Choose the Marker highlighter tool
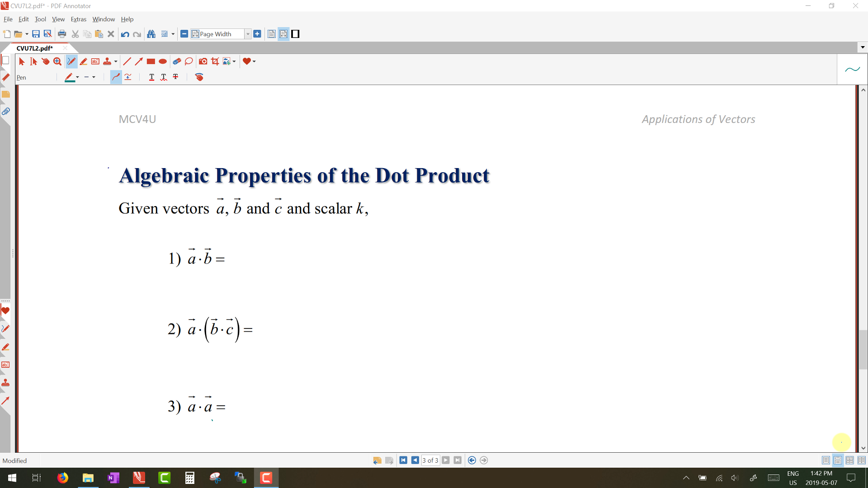 pyautogui.click(x=83, y=61)
